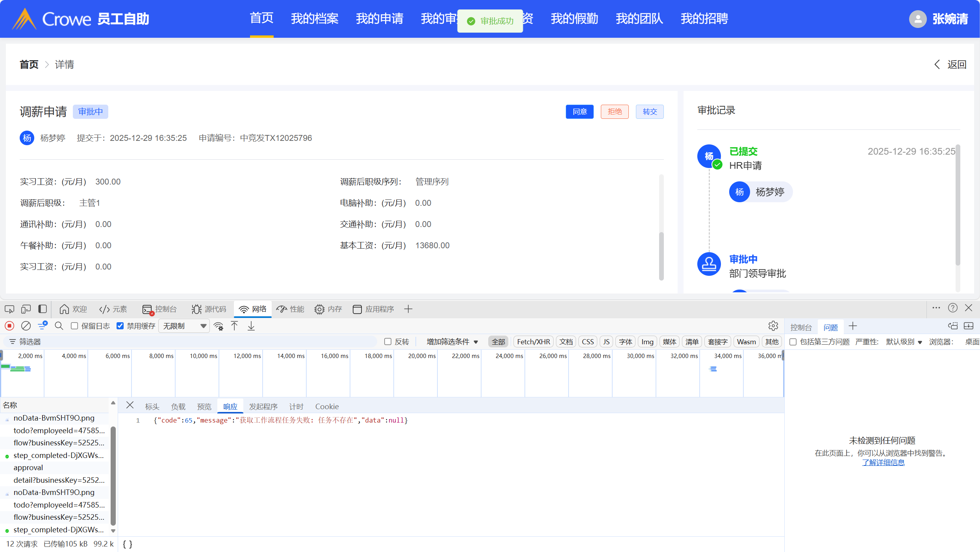Open the network search magnifier icon
The height and width of the screenshot is (552, 980).
[59, 326]
